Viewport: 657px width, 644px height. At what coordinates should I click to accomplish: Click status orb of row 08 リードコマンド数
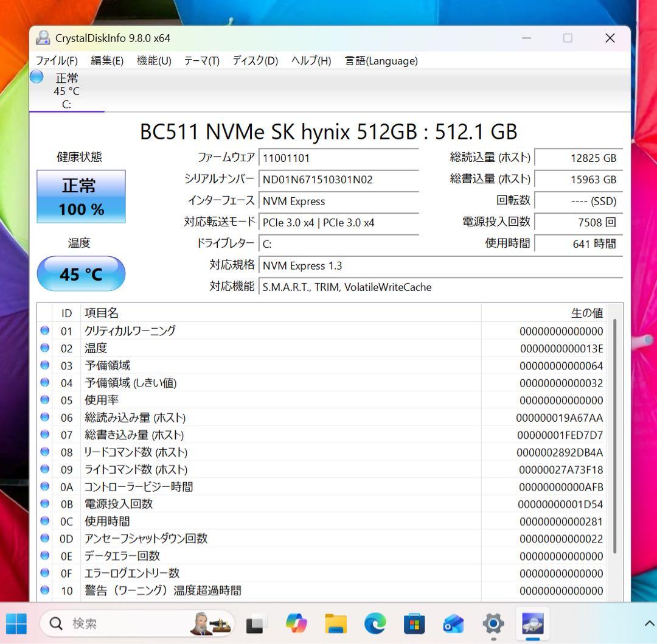[45, 452]
